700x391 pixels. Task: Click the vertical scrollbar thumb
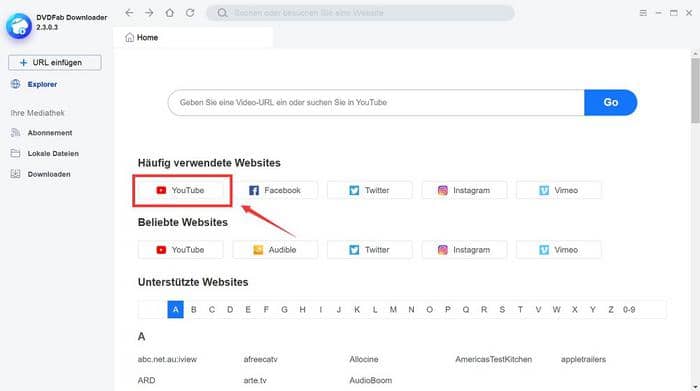[x=695, y=90]
